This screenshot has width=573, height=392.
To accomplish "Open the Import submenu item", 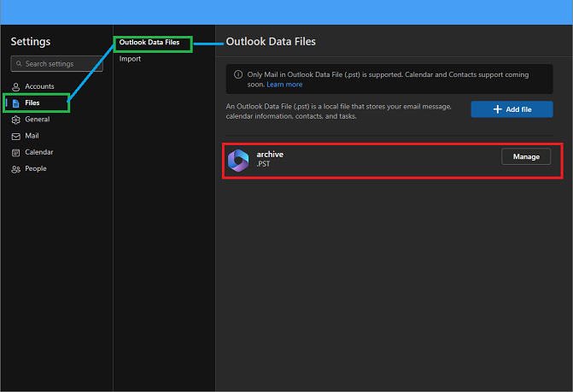I will coord(130,59).
